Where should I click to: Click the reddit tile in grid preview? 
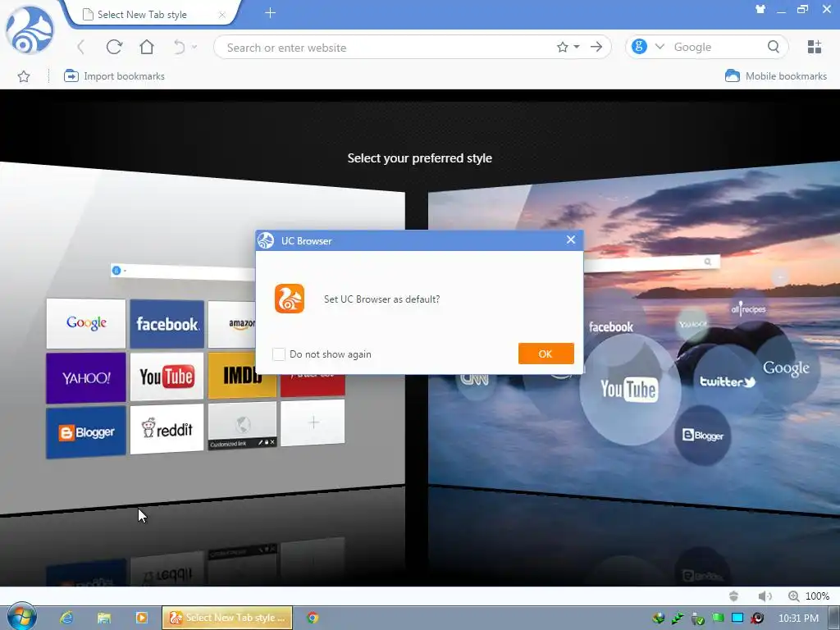point(167,429)
